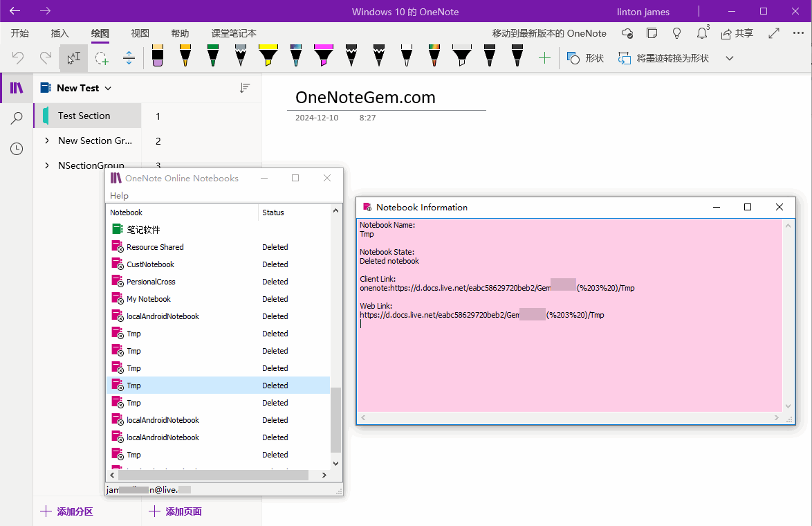
Task: Pick the black highlighter with wide tip
Action: click(461, 55)
